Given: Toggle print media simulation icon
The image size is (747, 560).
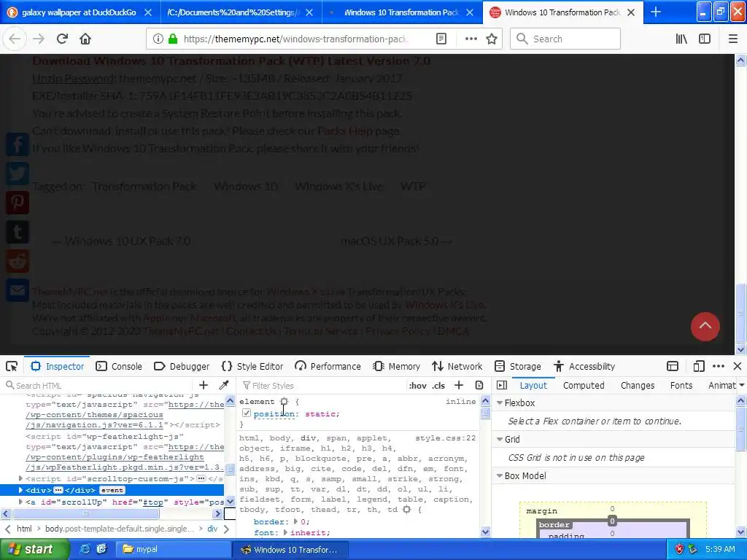Looking at the screenshot, I should click(479, 385).
